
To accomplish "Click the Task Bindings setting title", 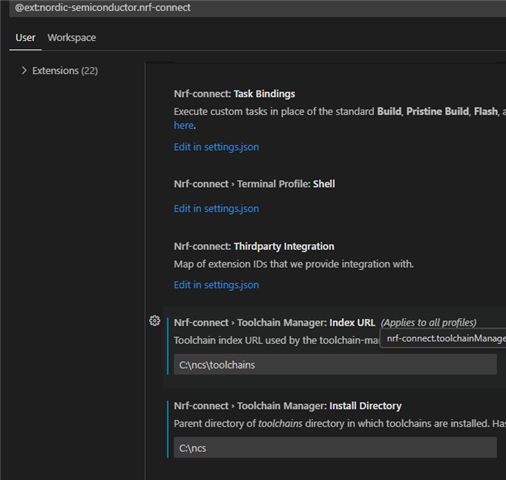I will (x=234, y=94).
